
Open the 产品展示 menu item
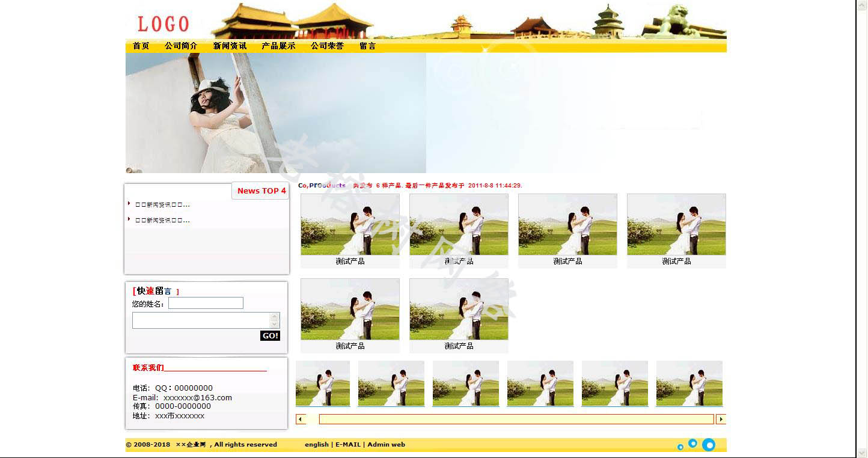pos(278,46)
